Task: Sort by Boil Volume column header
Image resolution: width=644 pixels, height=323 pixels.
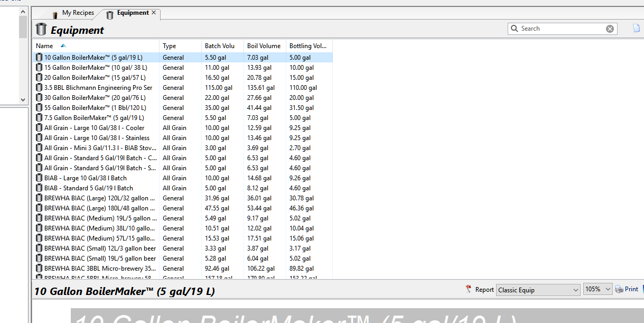Action: click(265, 46)
